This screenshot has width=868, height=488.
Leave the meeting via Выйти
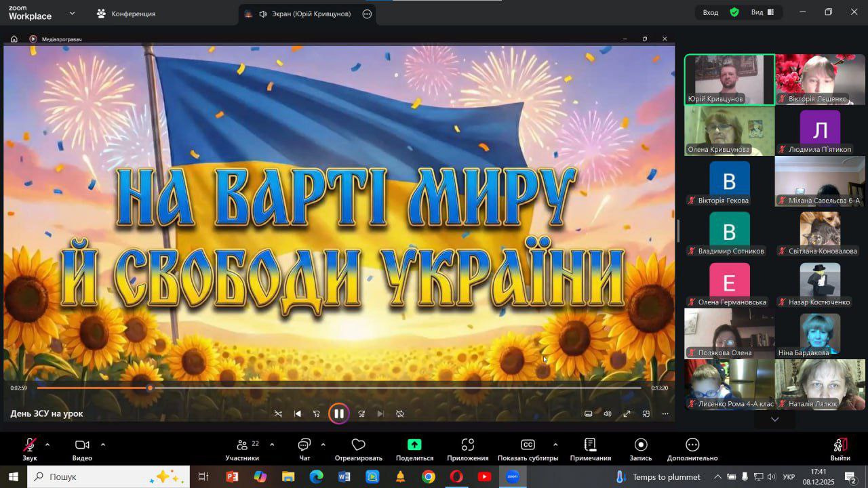coord(840,449)
